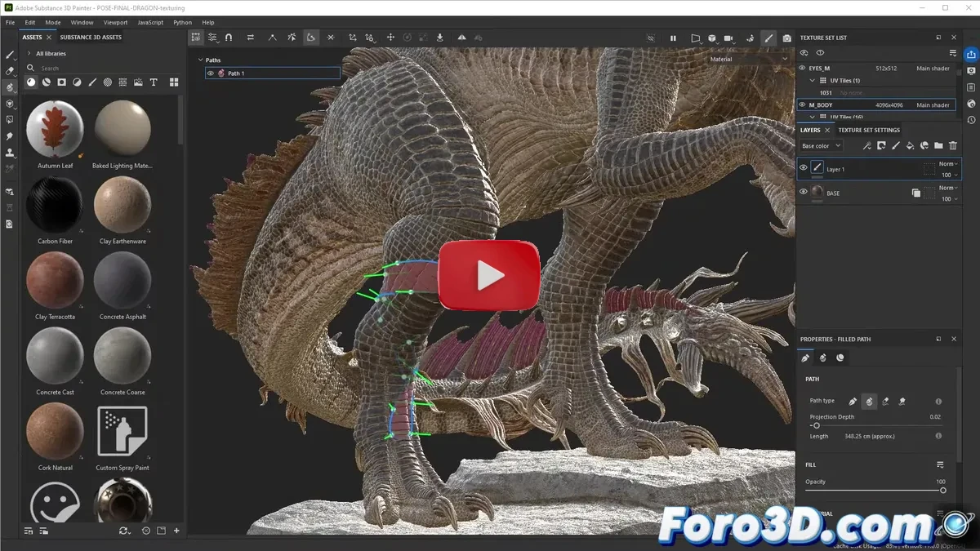980x551 pixels.
Task: Select the Carbon Fiber material thumbnail
Action: pos(55,205)
